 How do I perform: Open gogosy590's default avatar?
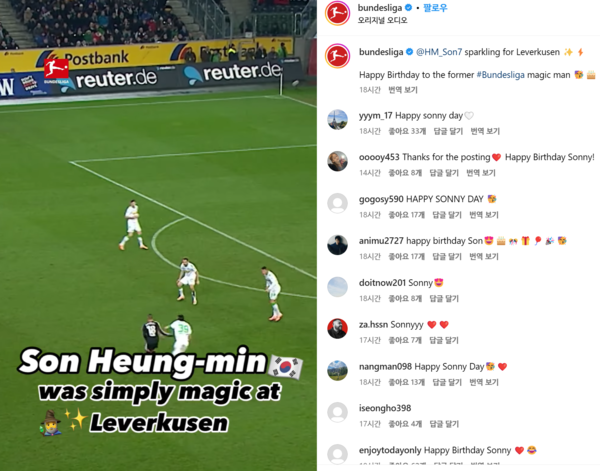337,203
